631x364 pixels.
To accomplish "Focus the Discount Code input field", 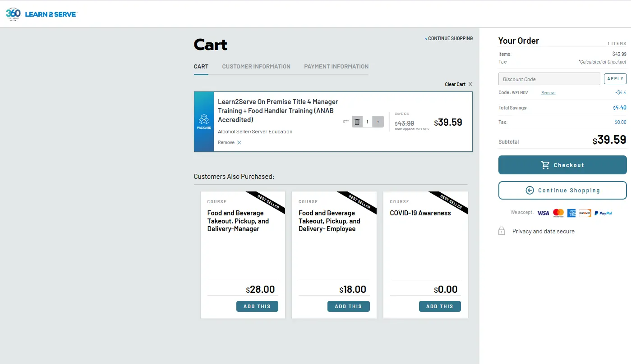I will [549, 79].
